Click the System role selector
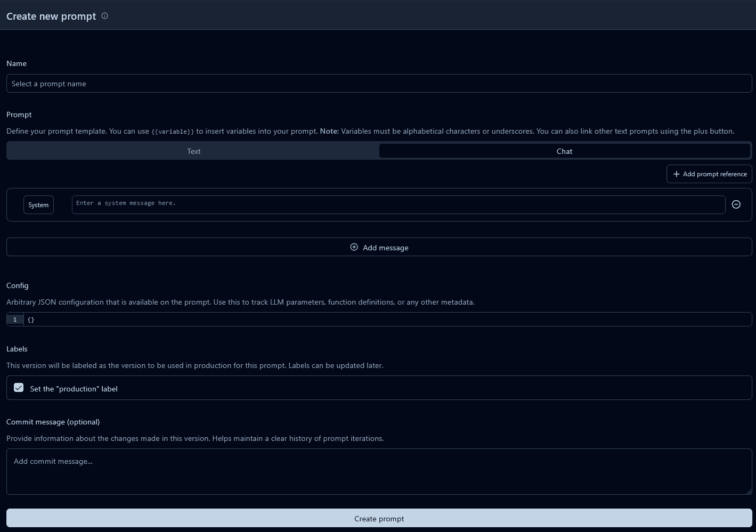This screenshot has height=532, width=756. pyautogui.click(x=38, y=204)
